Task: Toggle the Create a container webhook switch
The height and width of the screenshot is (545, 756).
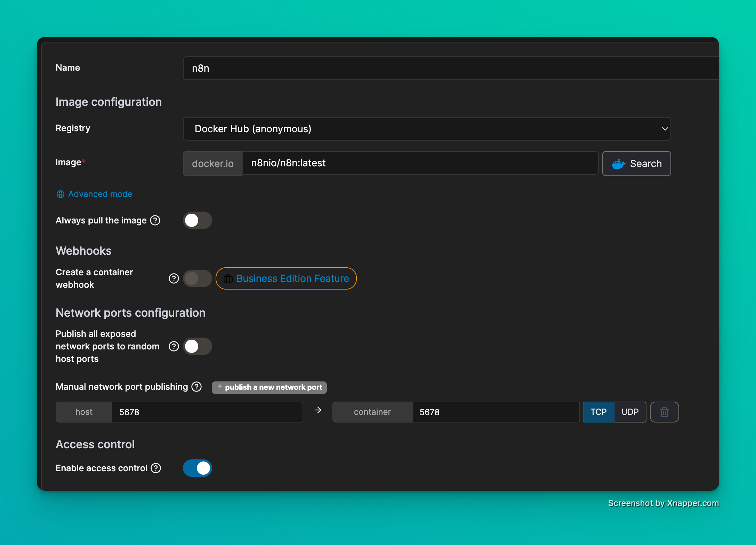Action: coord(198,278)
